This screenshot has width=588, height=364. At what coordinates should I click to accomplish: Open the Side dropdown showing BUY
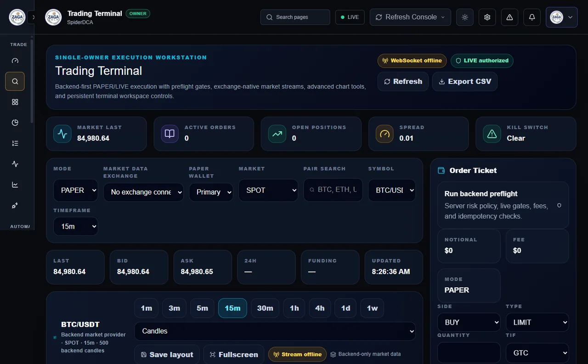[x=469, y=322]
